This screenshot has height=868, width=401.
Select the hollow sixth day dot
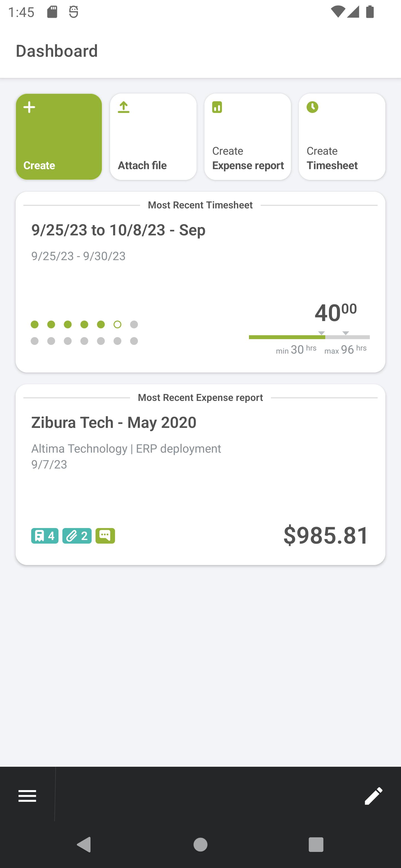pos(117,324)
